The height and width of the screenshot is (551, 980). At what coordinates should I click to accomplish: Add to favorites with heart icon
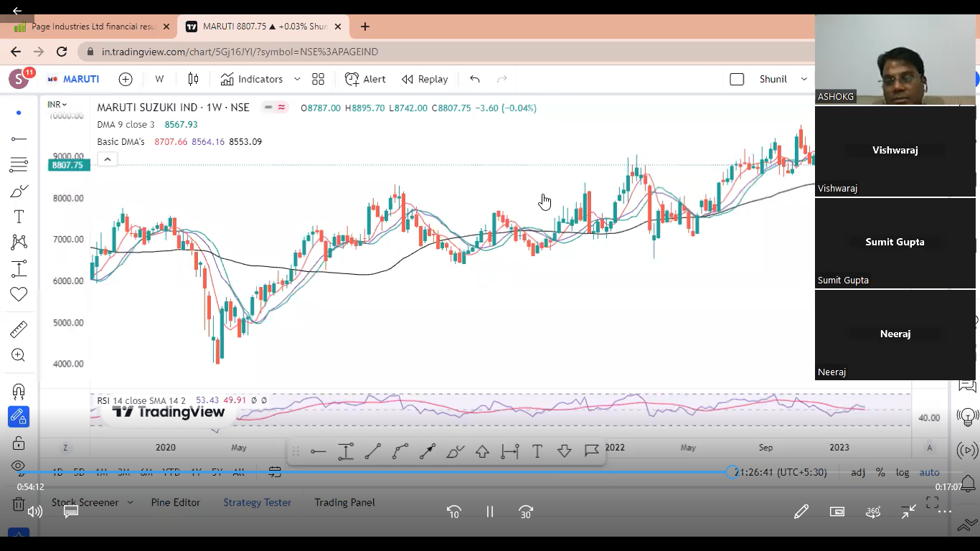19,294
